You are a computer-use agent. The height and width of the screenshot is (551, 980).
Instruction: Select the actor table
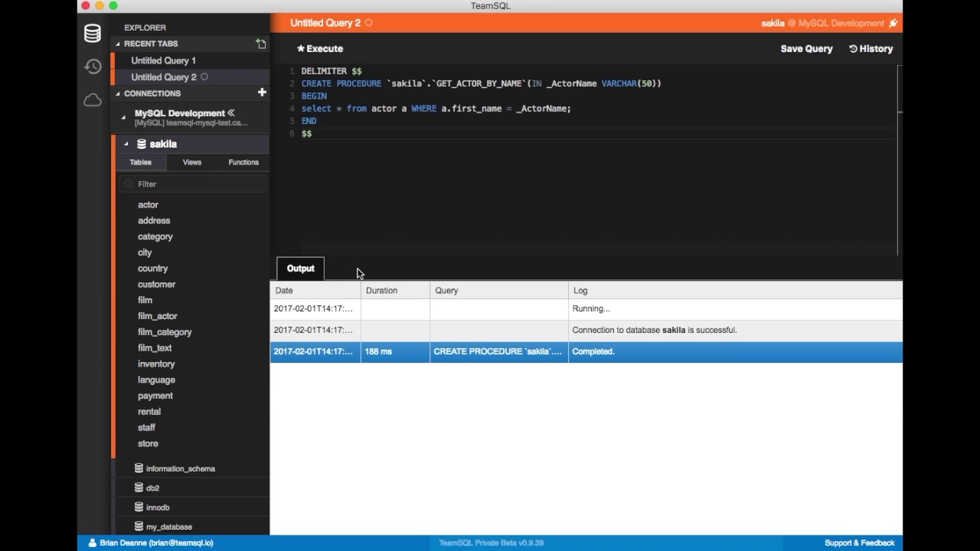pos(148,204)
